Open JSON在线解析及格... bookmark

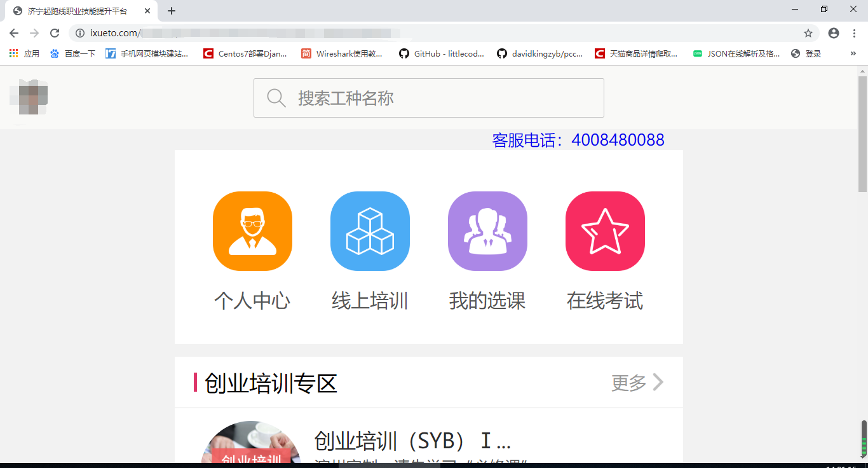pos(736,54)
